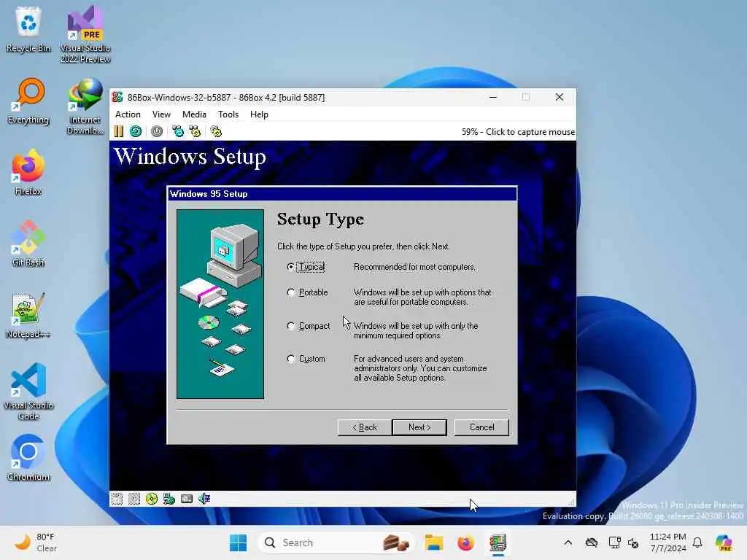This screenshot has height=560, width=747.
Task: Open the Action menu
Action: (128, 114)
